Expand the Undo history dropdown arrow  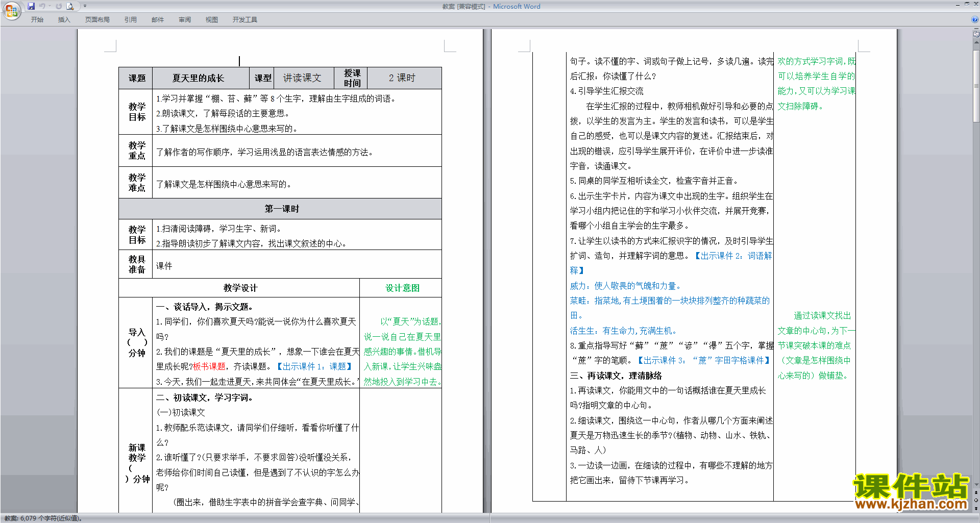(50, 6)
